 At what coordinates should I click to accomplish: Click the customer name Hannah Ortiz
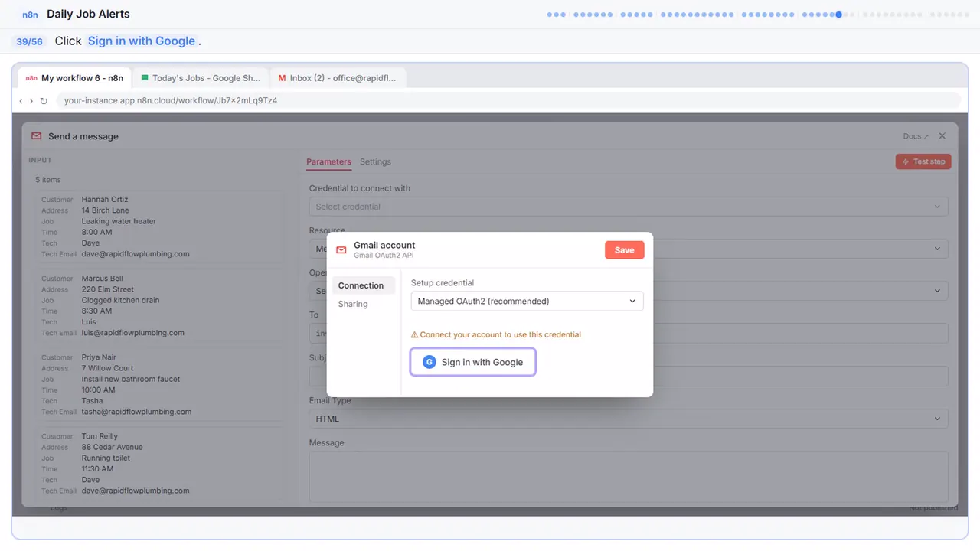(105, 200)
